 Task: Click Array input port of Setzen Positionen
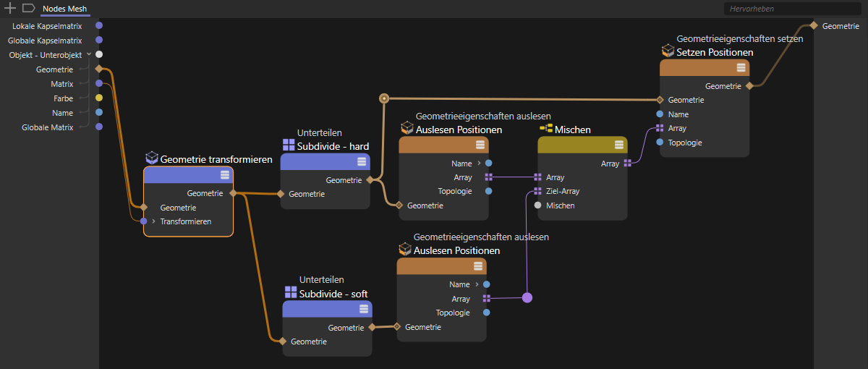tap(660, 128)
